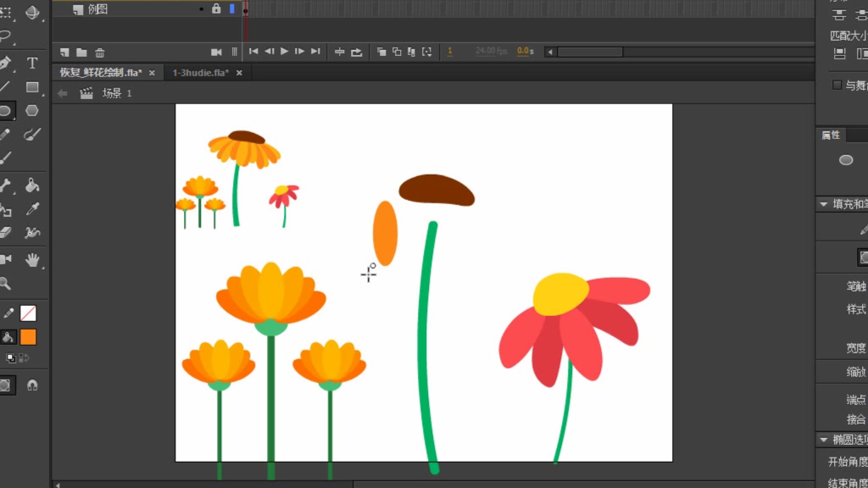The width and height of the screenshot is (868, 488).
Task: Select the Zoom magnifier tool
Action: pyautogui.click(x=6, y=284)
